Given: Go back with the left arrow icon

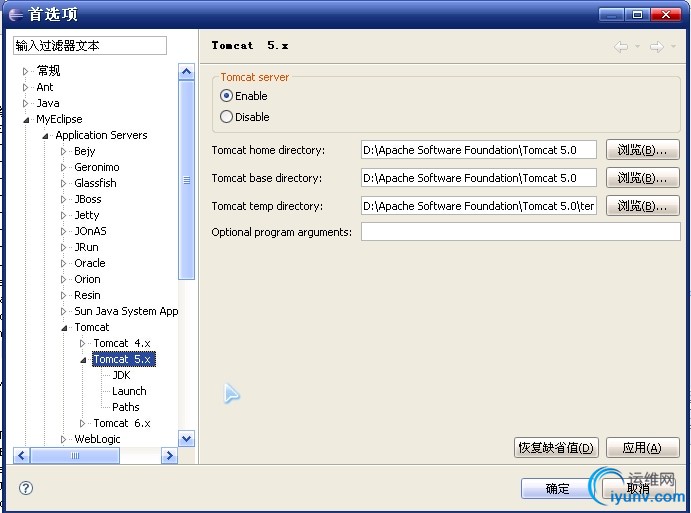Looking at the screenshot, I should (x=621, y=46).
